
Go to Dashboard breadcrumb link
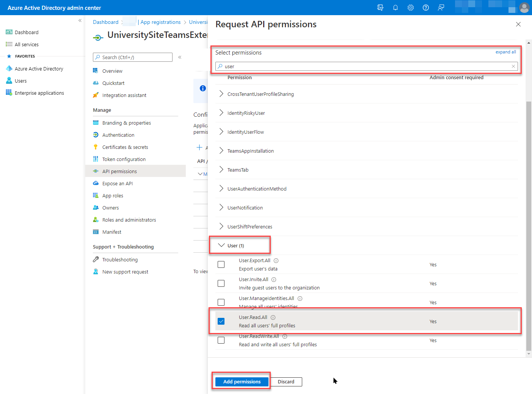pyautogui.click(x=105, y=22)
